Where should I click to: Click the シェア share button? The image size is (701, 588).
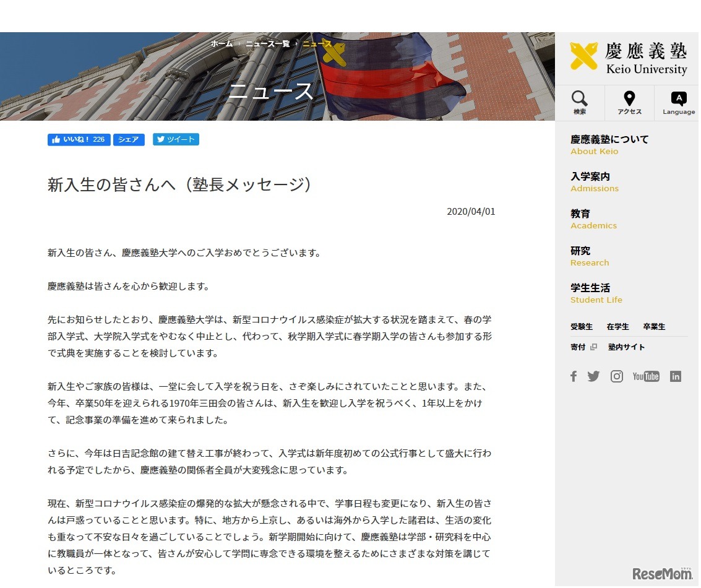pyautogui.click(x=128, y=139)
